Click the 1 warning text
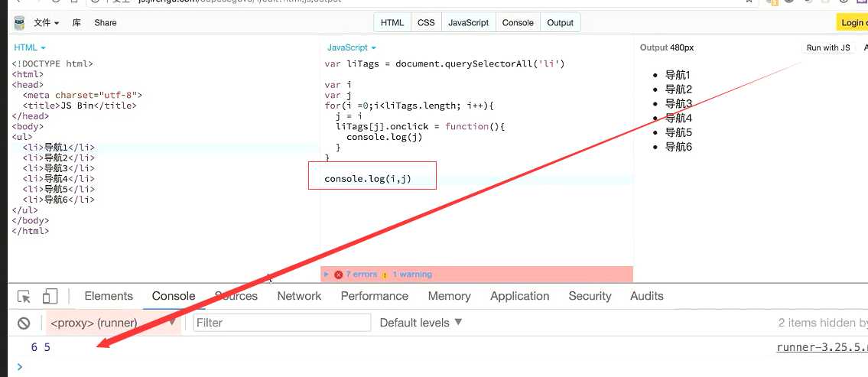Image resolution: width=868 pixels, height=377 pixels. click(x=412, y=275)
